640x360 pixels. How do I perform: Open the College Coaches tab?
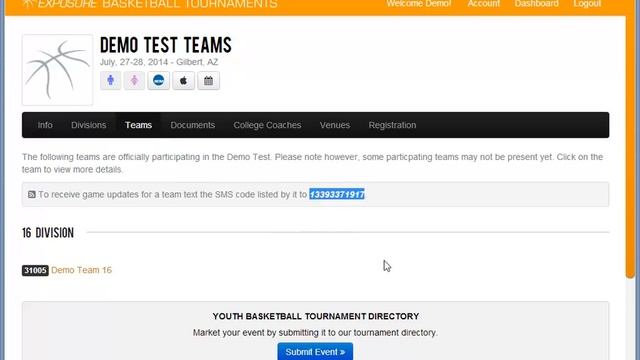coord(267,125)
